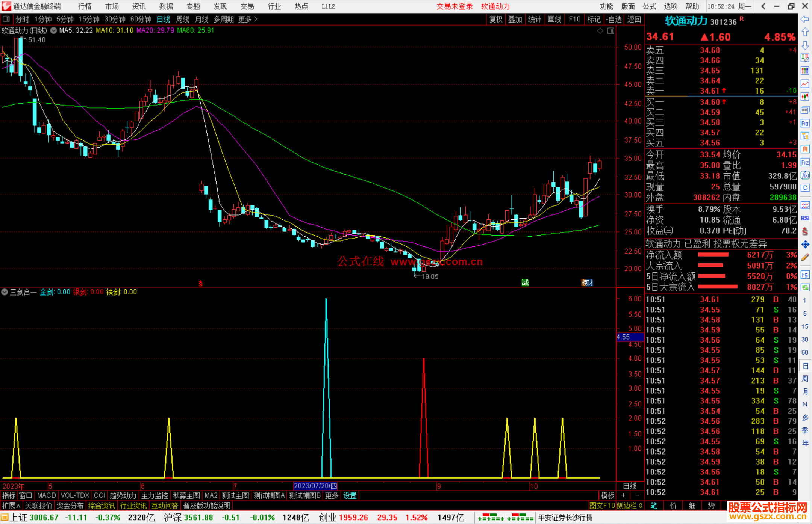Click the four-way move arrows icon

click(805, 245)
